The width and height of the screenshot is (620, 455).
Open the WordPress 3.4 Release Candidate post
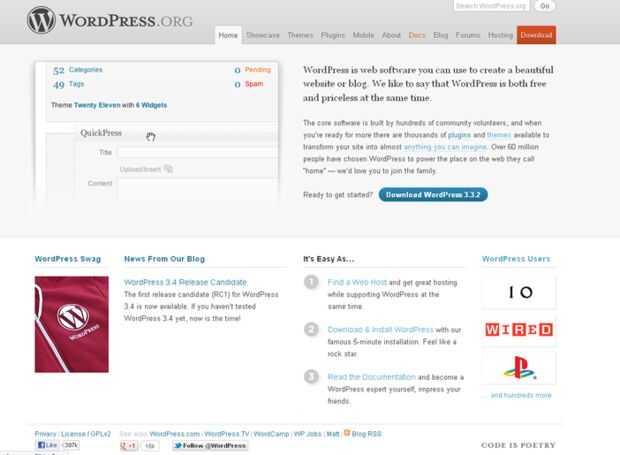[x=185, y=282]
